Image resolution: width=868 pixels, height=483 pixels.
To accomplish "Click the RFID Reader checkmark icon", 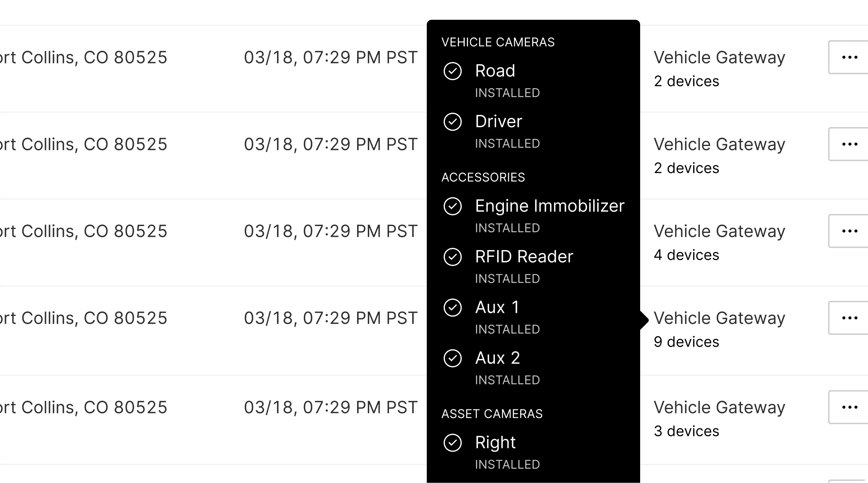I will point(452,257).
